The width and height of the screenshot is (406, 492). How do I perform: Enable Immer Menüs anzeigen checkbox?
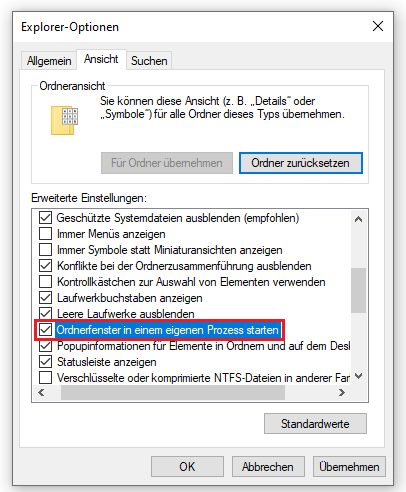45,234
